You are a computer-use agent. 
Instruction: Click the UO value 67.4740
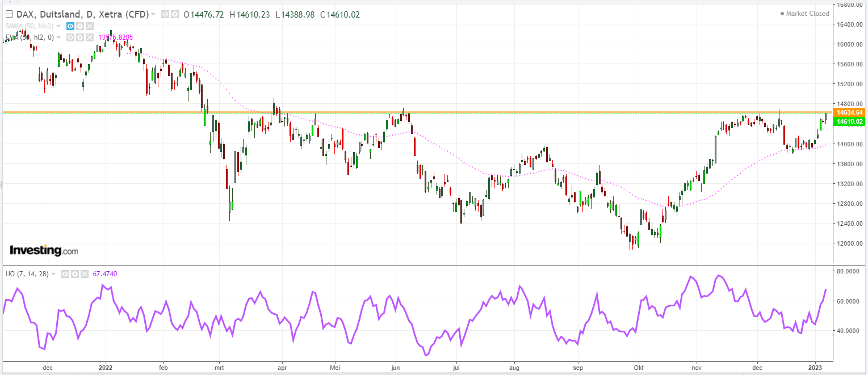pyautogui.click(x=105, y=274)
